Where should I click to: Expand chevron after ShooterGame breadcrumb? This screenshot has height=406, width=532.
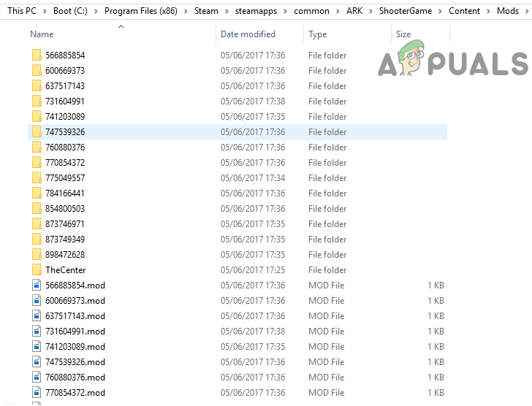click(x=441, y=11)
